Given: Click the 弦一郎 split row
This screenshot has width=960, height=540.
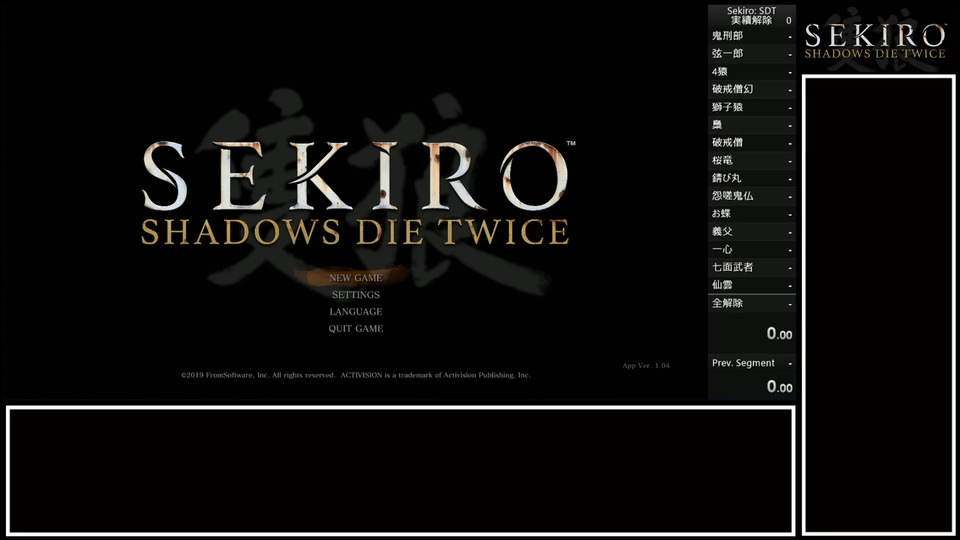Looking at the screenshot, I should coord(752,54).
